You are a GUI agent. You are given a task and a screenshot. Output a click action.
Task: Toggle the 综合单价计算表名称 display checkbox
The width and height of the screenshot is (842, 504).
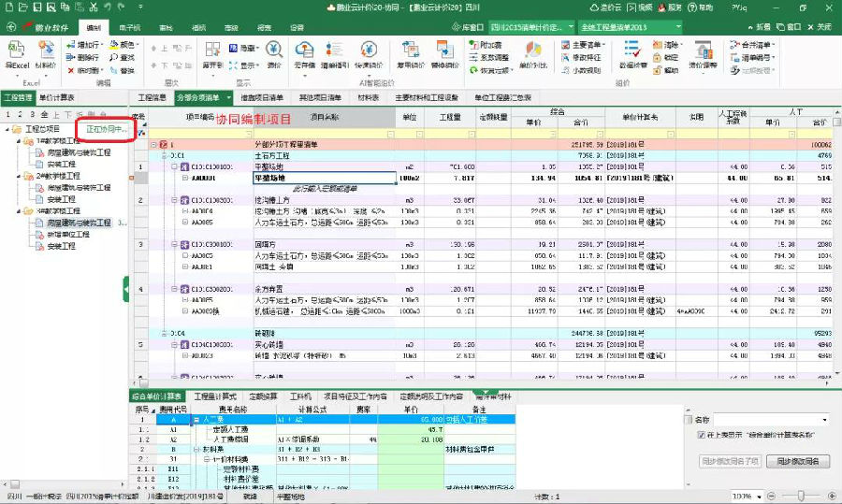(x=702, y=435)
